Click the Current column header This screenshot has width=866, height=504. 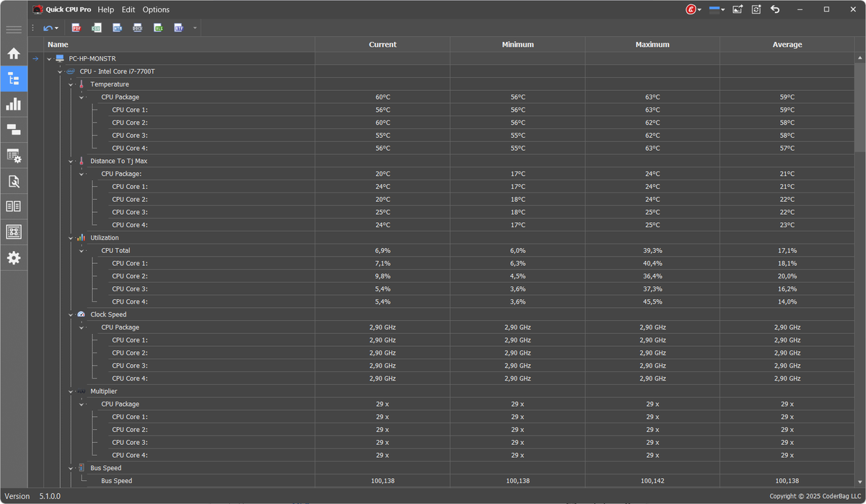click(x=382, y=45)
